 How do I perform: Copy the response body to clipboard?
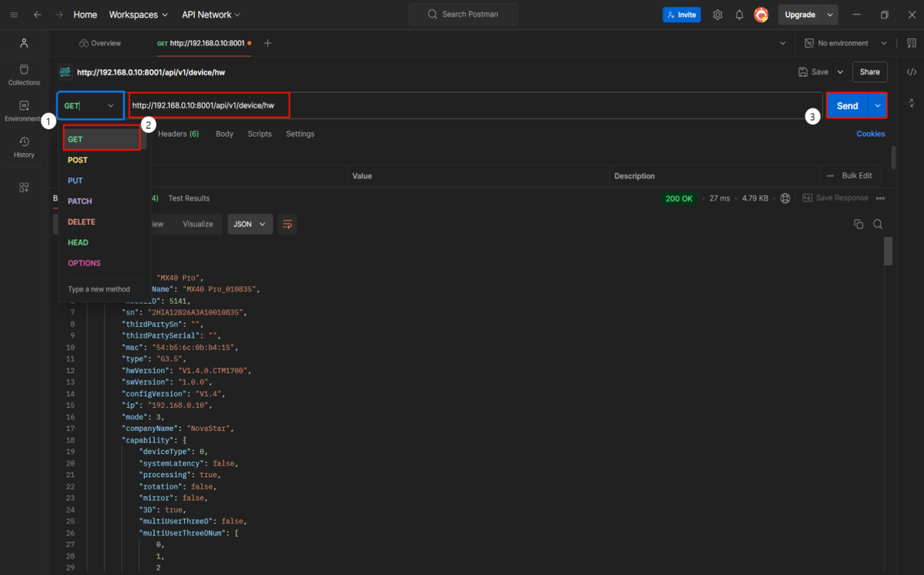pos(859,224)
